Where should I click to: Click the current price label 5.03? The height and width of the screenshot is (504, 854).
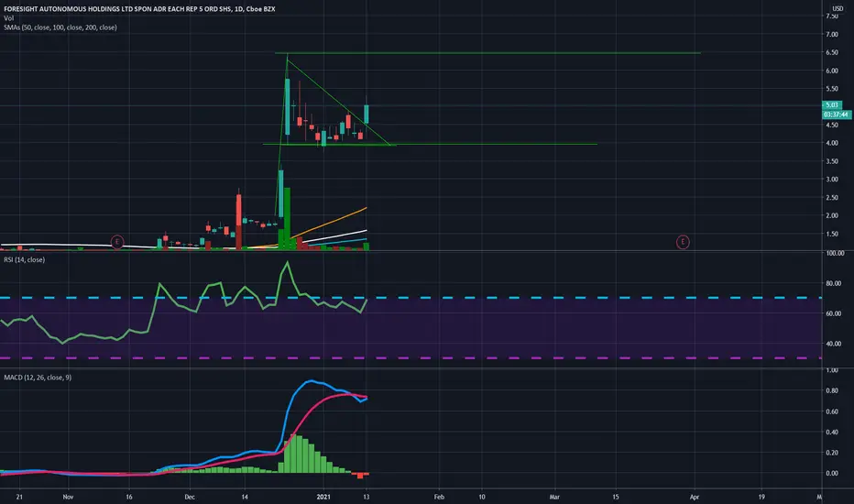[832, 104]
